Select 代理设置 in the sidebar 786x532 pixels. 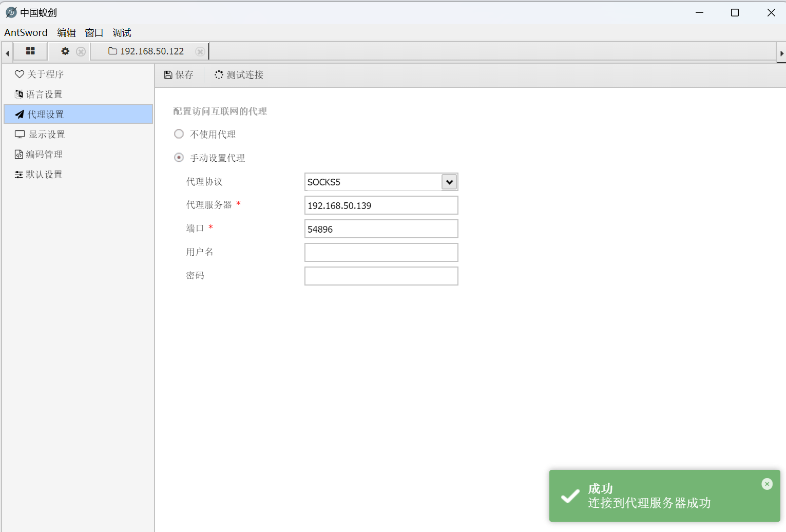coord(78,114)
